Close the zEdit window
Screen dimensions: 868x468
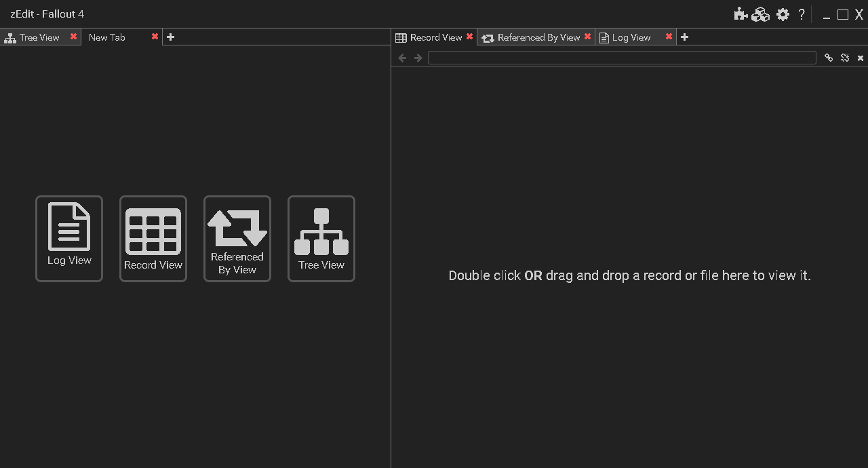tap(859, 14)
